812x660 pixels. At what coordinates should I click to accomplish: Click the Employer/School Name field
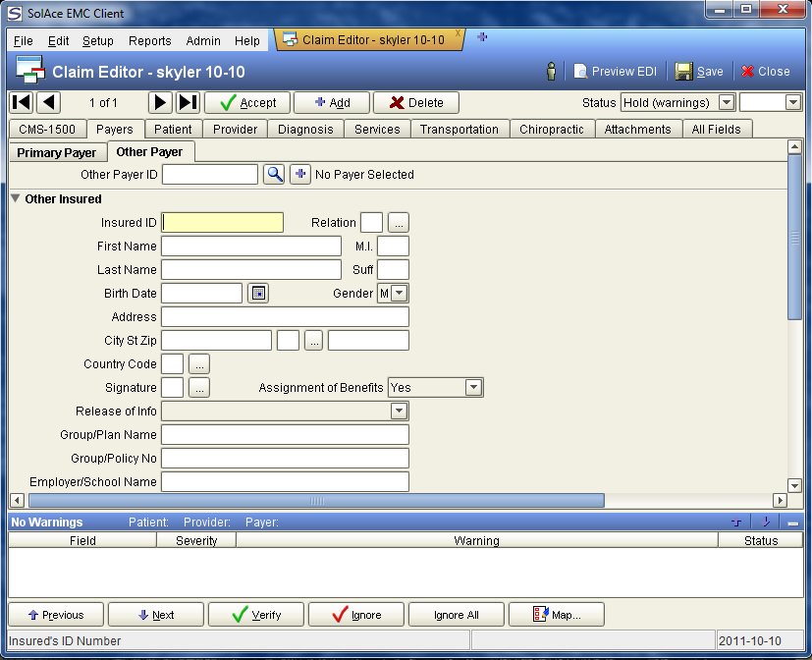286,482
